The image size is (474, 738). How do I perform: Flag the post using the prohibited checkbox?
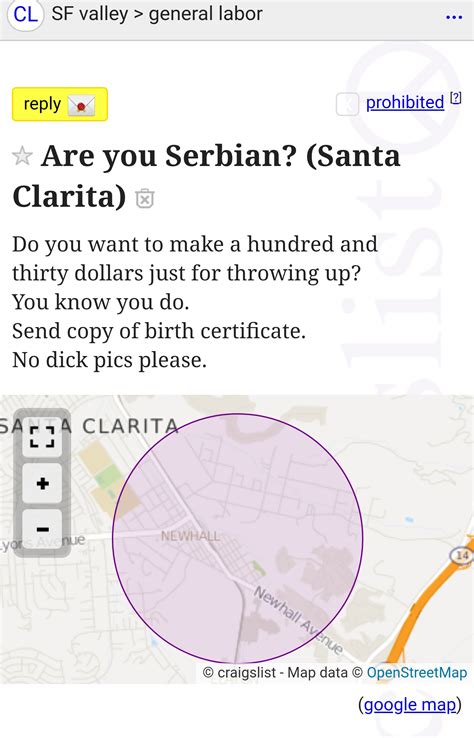click(x=347, y=104)
